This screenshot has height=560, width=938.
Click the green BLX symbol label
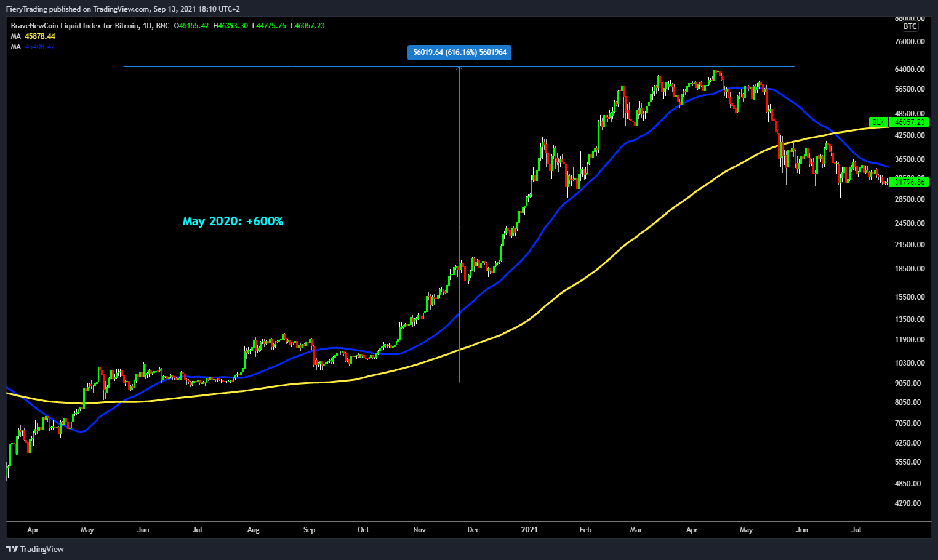(878, 122)
